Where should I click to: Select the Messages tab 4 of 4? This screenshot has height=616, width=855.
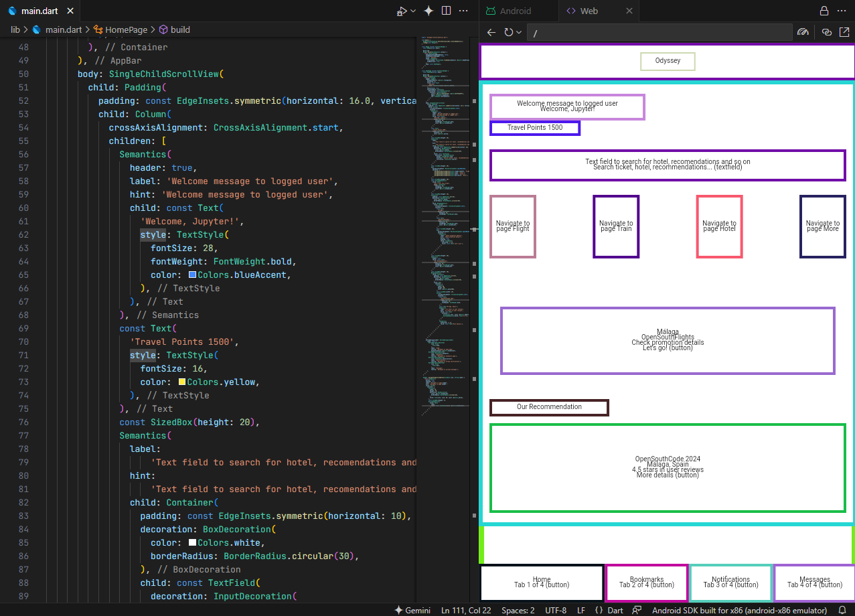pyautogui.click(x=815, y=583)
